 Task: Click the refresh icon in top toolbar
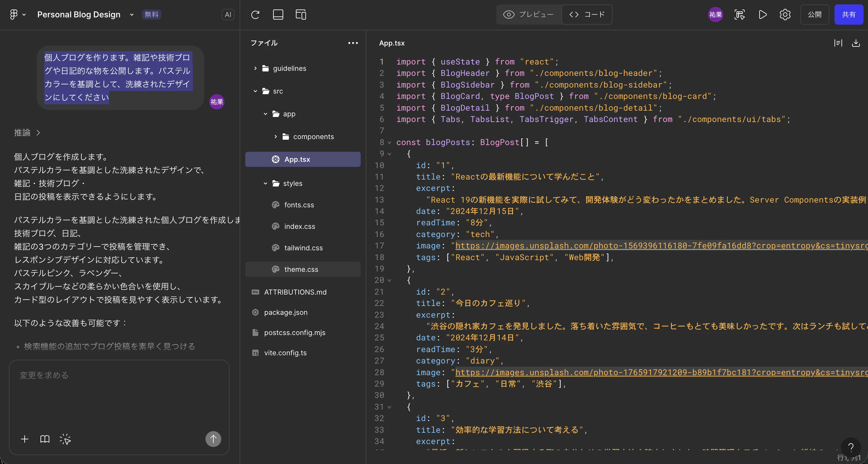pyautogui.click(x=255, y=15)
